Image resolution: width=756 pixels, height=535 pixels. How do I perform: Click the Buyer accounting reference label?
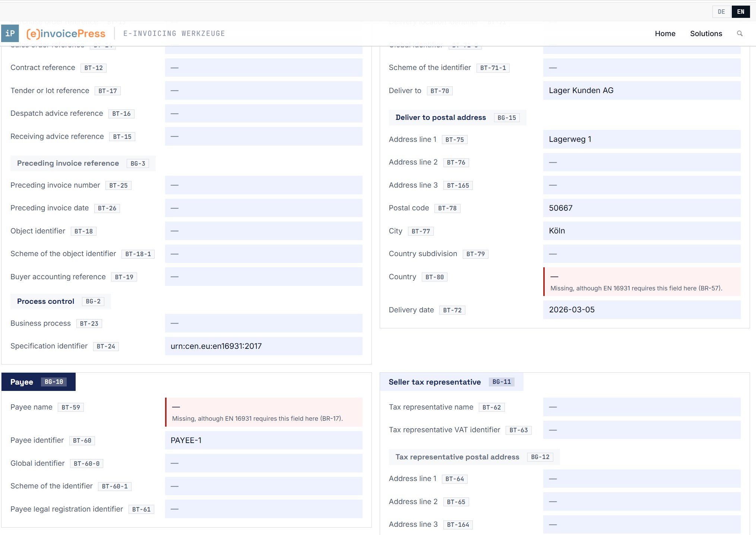coord(58,277)
